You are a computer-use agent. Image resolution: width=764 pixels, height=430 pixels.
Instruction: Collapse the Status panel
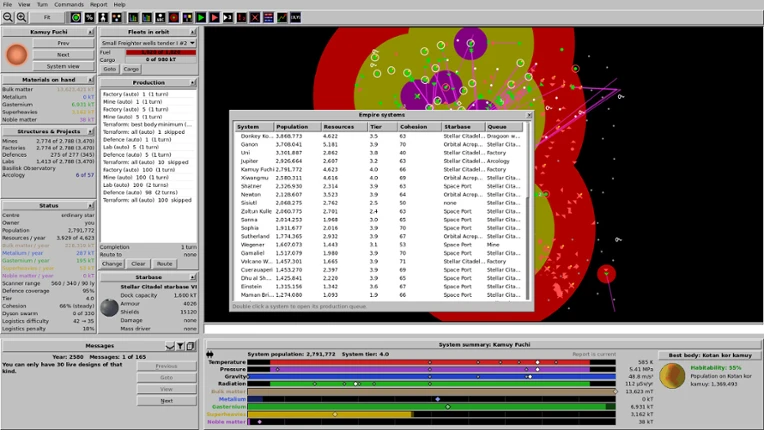91,206
